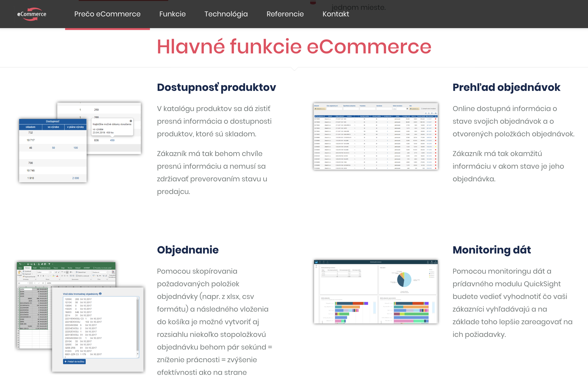Click the Hlavné funkcie eCommerce heading

pos(294,47)
